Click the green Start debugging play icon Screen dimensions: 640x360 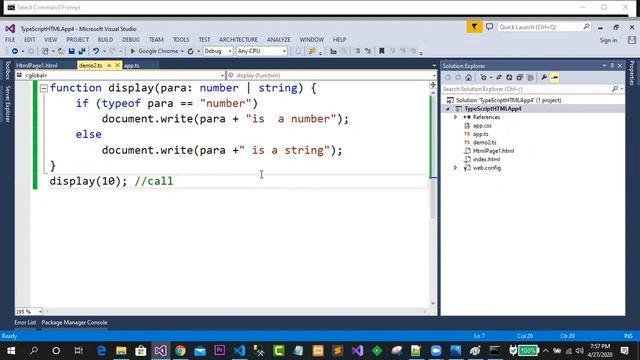(x=132, y=51)
